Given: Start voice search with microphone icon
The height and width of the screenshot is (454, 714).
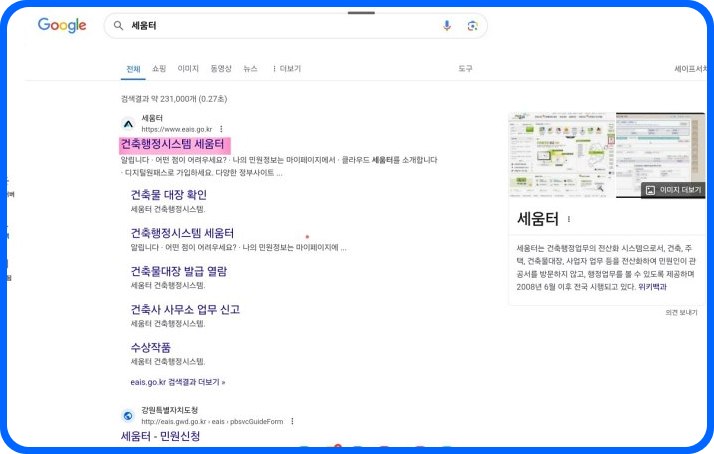Looking at the screenshot, I should point(447,26).
